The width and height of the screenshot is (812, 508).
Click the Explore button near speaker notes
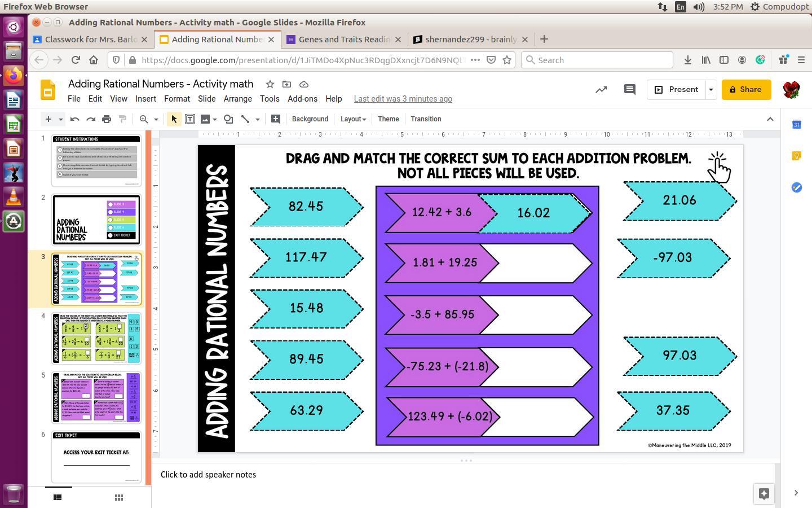(764, 493)
